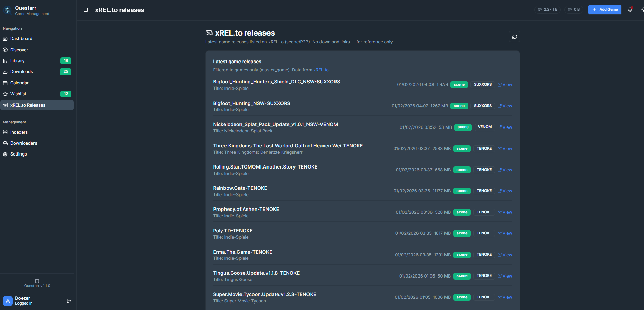The height and width of the screenshot is (310, 644).
Task: Click the logout icon next to Doezer
Action: [69, 301]
